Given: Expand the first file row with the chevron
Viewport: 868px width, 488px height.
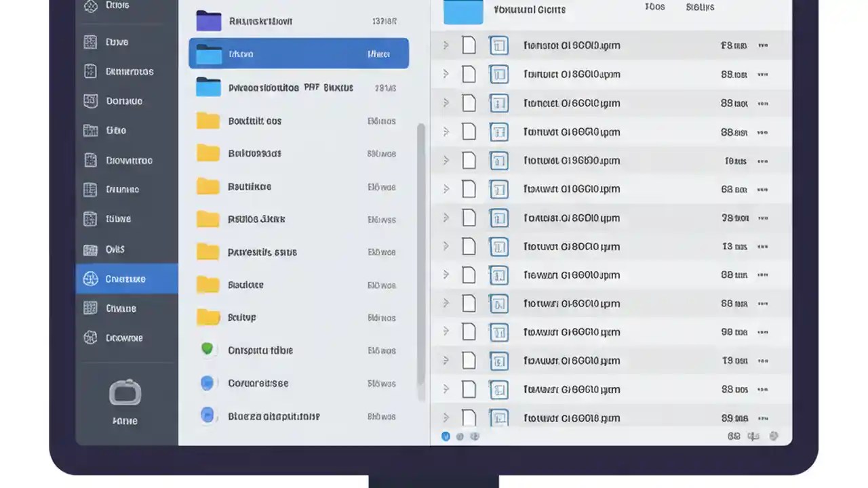Looking at the screenshot, I should [x=446, y=45].
